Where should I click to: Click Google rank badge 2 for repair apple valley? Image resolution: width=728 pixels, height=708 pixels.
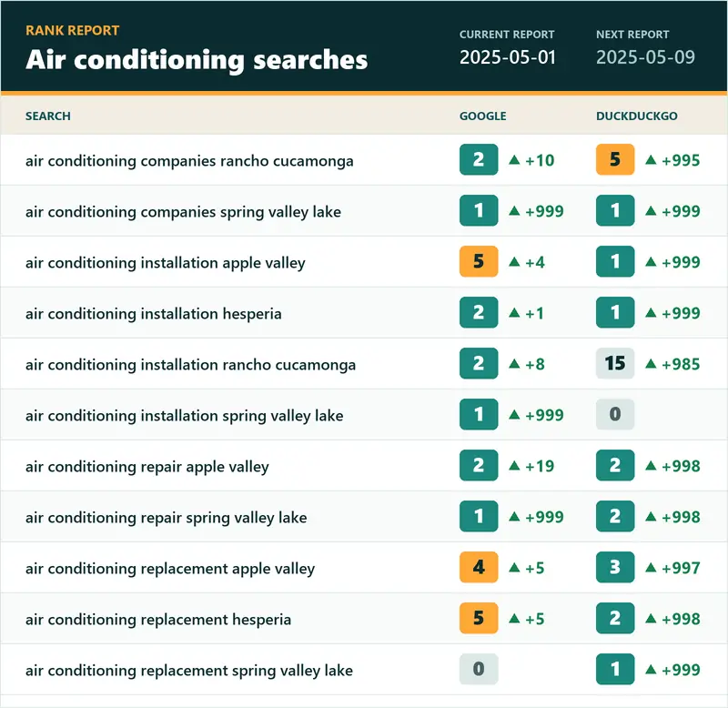click(x=479, y=465)
